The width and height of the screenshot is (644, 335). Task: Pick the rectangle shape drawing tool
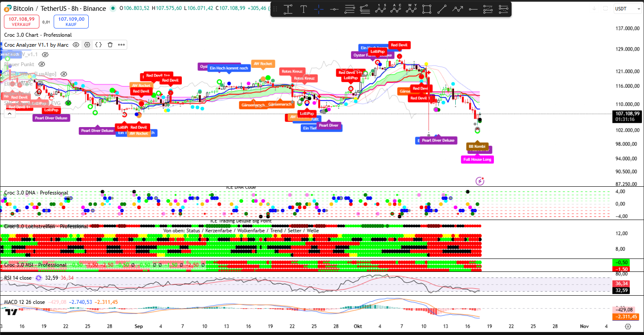[427, 9]
